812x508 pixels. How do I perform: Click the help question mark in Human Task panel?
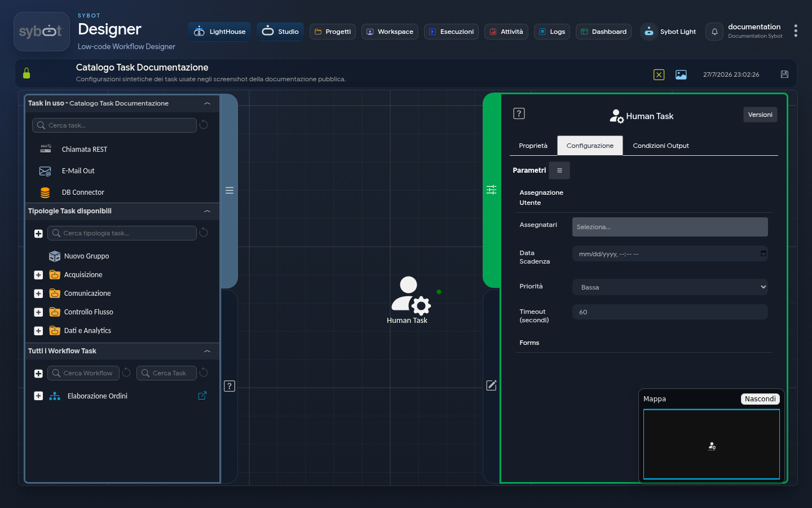(519, 113)
